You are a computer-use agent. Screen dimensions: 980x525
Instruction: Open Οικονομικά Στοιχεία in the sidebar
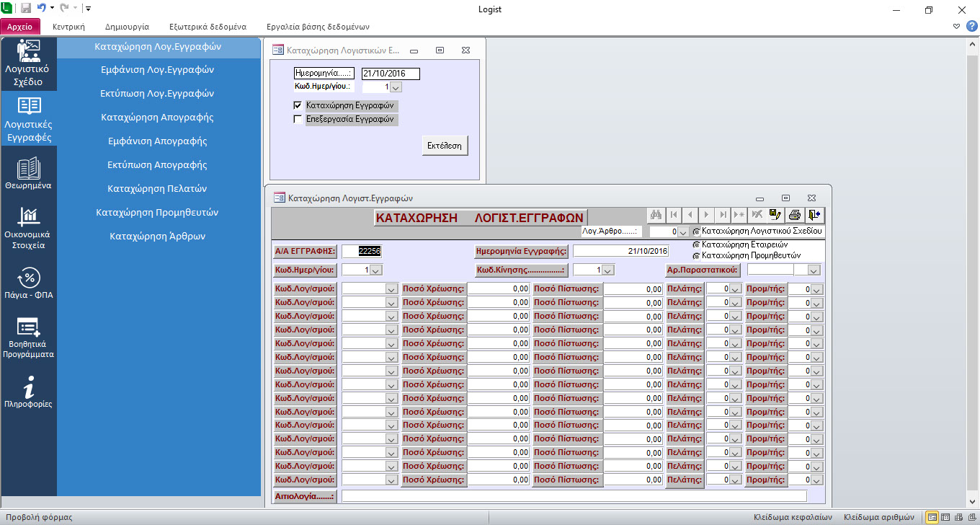coord(29,228)
